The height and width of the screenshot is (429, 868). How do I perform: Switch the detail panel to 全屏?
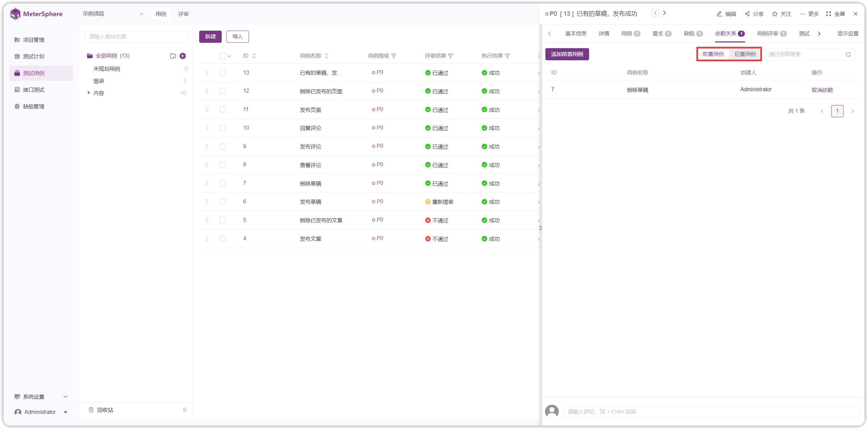[x=835, y=14]
